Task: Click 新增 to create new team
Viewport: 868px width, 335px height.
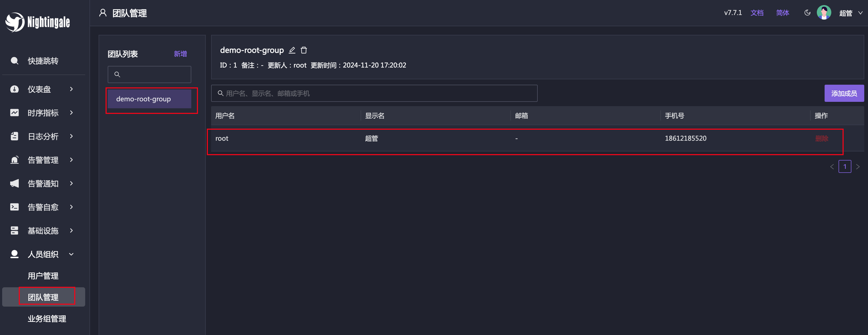Action: click(x=182, y=54)
